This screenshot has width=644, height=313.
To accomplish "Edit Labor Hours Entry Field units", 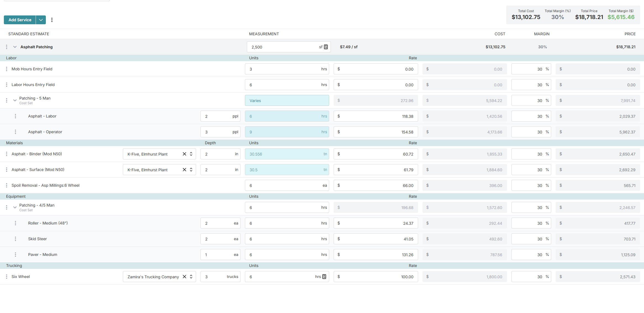I will coord(287,85).
